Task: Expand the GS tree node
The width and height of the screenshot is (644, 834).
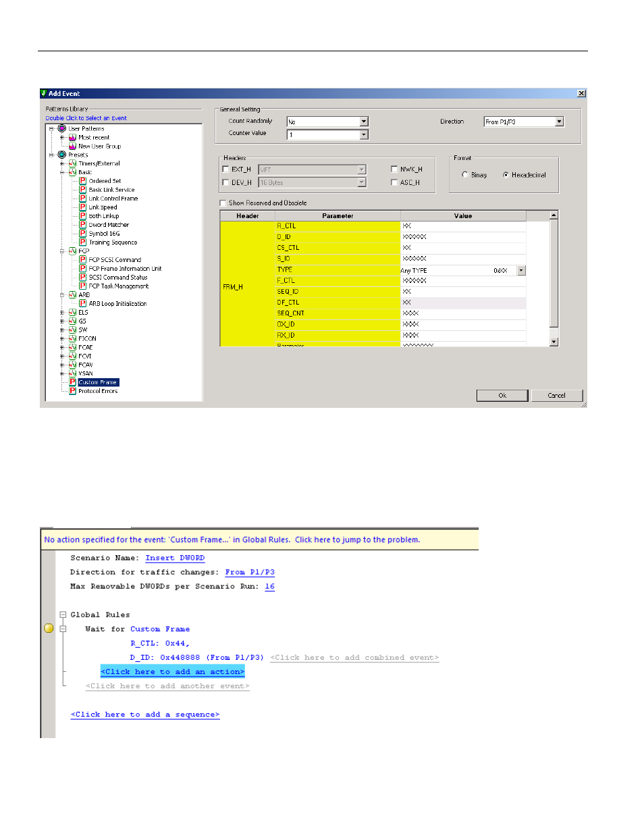Action: click(62, 321)
